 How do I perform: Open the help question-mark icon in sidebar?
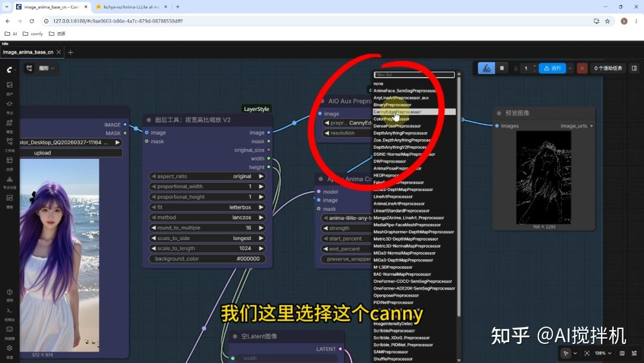coord(10,292)
